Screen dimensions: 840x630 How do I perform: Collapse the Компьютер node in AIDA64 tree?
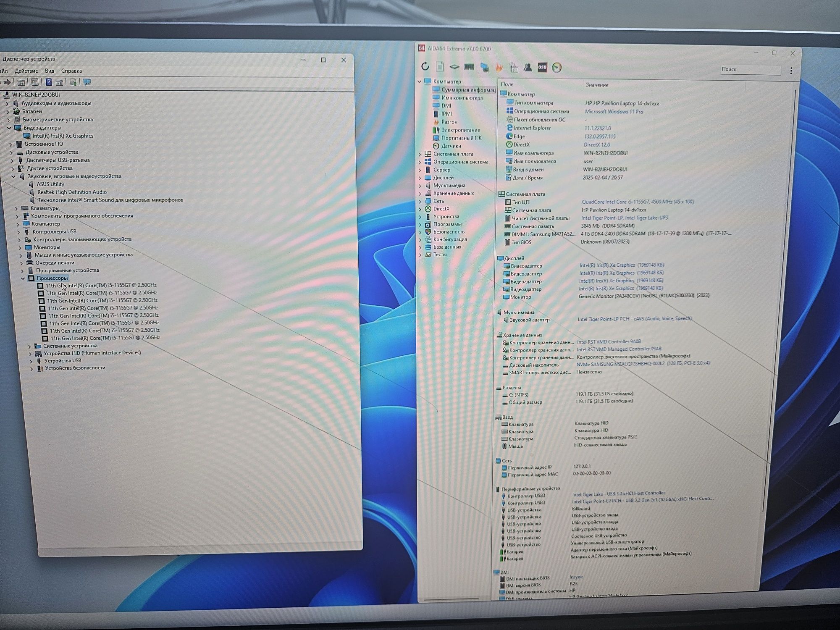tap(419, 81)
